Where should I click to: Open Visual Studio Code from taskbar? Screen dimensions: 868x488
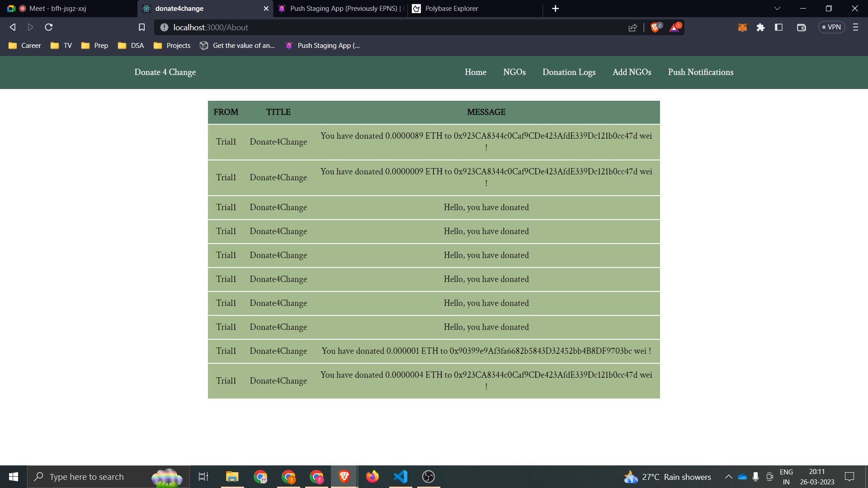click(x=401, y=477)
